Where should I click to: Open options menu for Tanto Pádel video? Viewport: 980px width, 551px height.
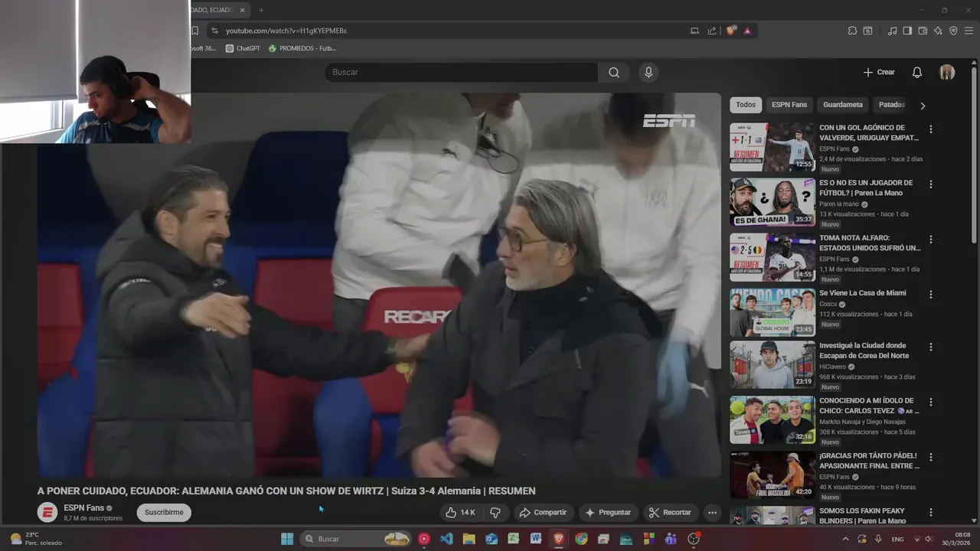coord(931,457)
